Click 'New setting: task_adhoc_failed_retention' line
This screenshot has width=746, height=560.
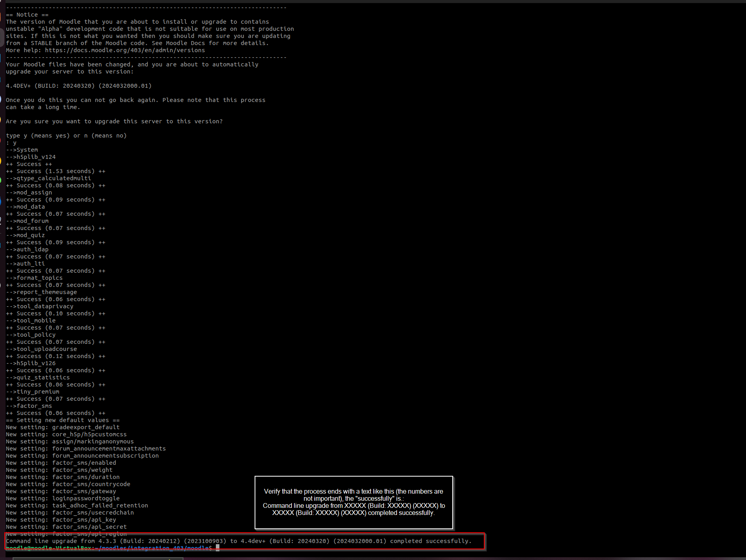(77, 505)
